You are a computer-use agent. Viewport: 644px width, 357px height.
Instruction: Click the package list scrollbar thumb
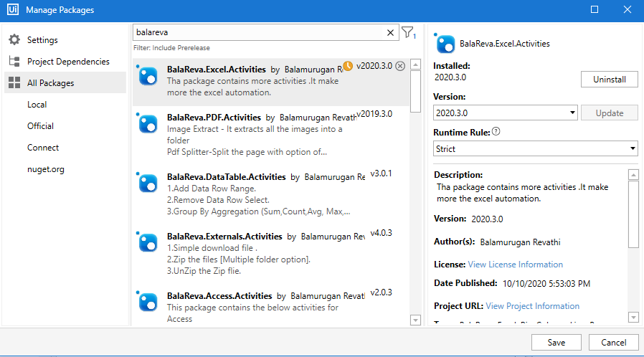click(416, 91)
